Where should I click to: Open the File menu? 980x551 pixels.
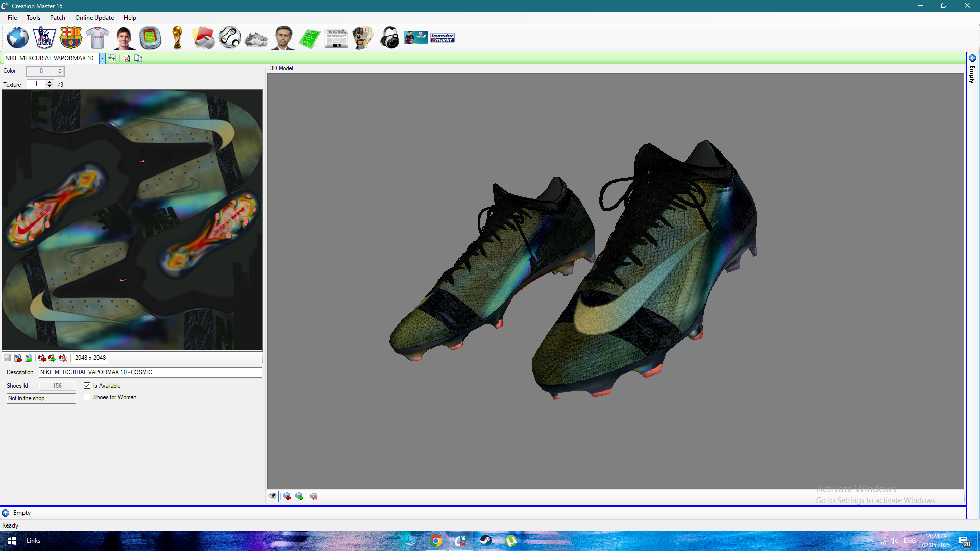pos(12,18)
